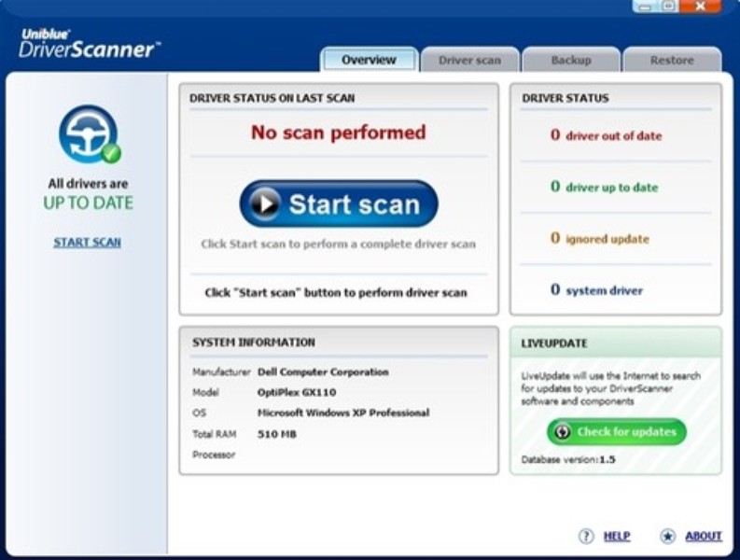Click the About star icon
Image resolution: width=740 pixels, height=560 pixels.
click(x=667, y=536)
